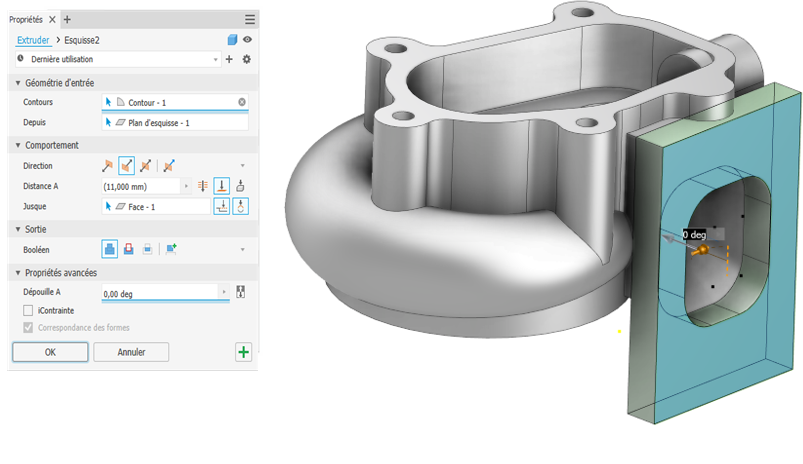803x464 pixels.
Task: Click the taper direction icon beside Dépouille A
Action: (240, 292)
